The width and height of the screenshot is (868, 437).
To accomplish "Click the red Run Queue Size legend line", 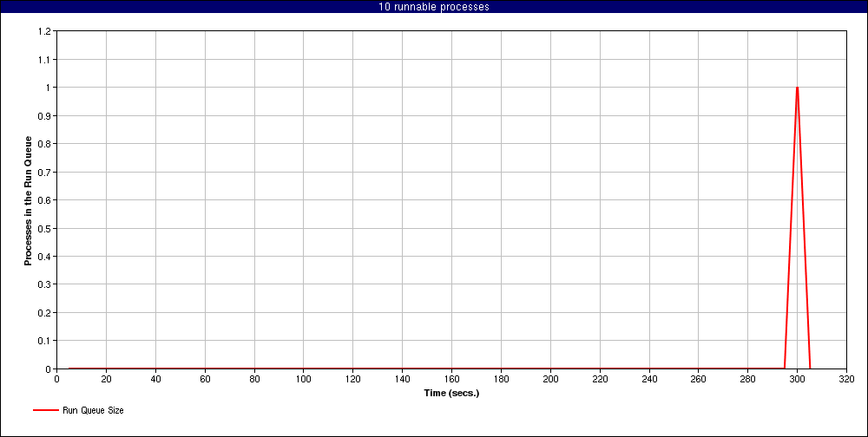I will [x=46, y=410].
